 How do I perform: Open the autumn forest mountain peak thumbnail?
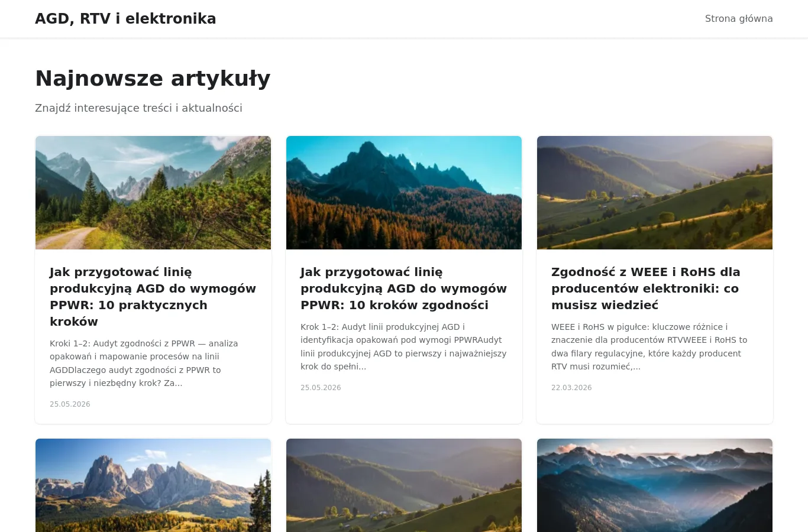tap(404, 193)
